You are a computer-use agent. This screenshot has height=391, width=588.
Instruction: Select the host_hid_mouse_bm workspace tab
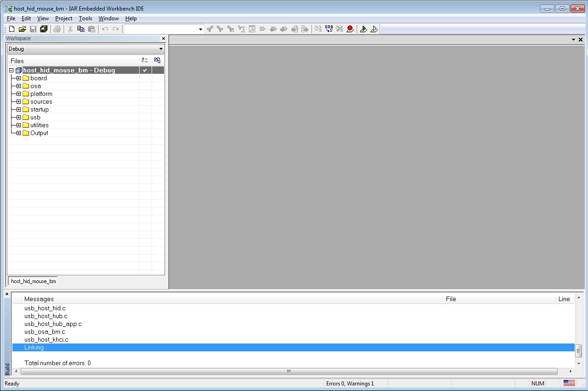click(33, 281)
